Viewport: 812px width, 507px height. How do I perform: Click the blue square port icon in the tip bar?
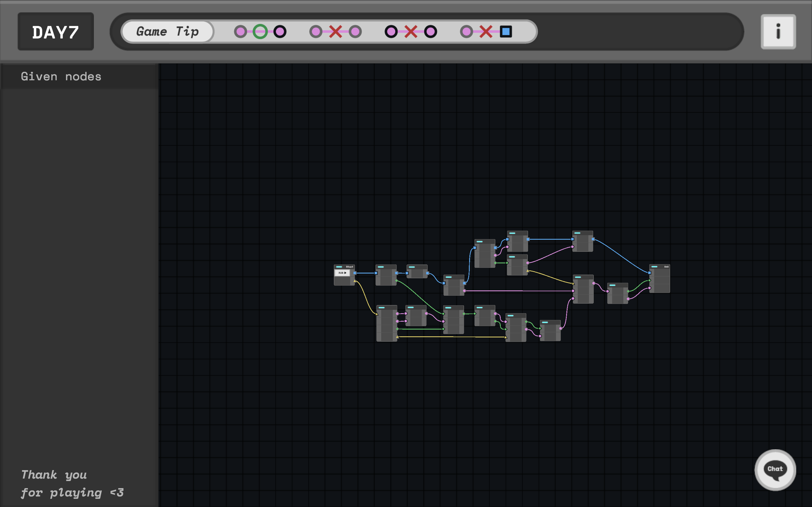coord(506,32)
